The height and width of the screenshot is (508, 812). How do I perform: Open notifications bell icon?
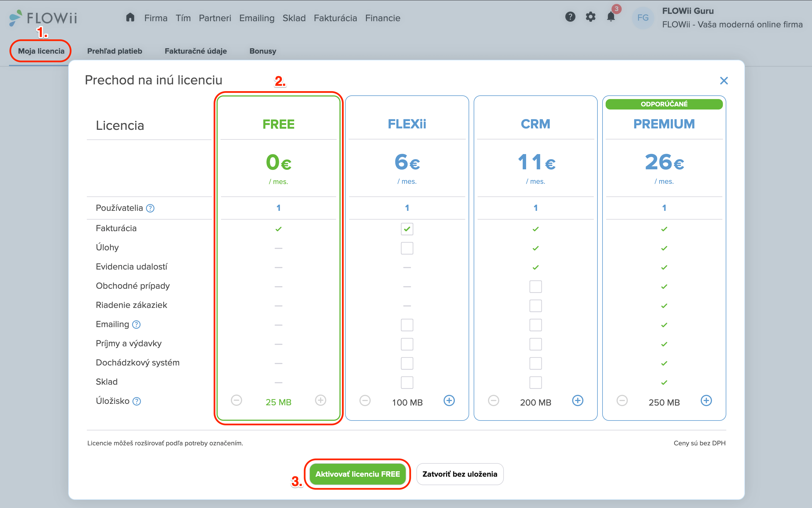[611, 17]
